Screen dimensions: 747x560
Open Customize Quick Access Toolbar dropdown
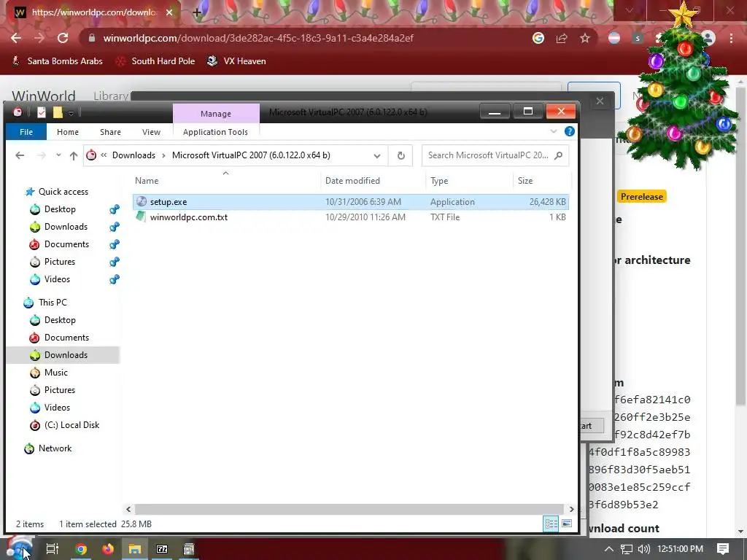[x=71, y=113]
